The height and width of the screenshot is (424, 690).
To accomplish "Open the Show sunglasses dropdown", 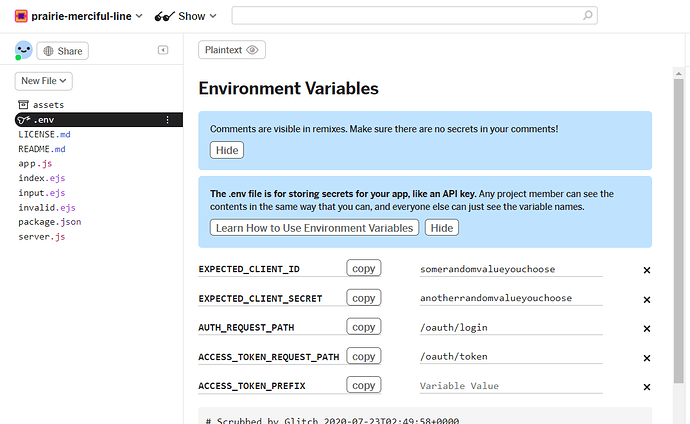I will point(185,16).
